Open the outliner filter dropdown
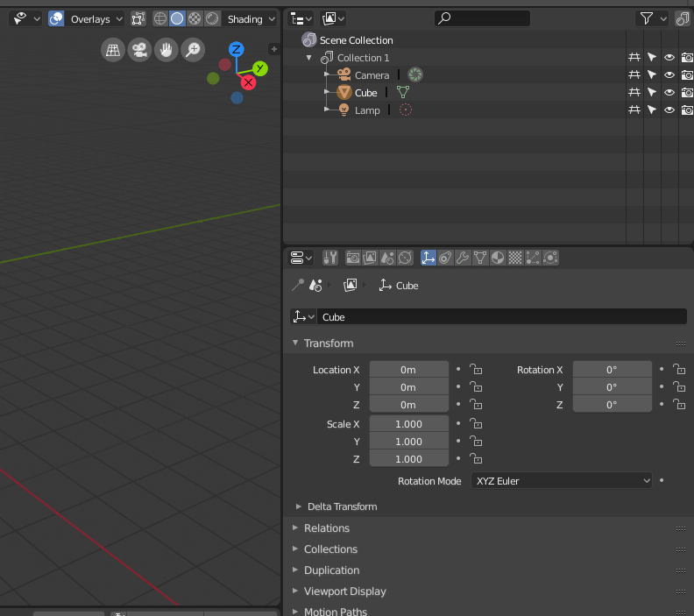694x616 pixels. 652,18
